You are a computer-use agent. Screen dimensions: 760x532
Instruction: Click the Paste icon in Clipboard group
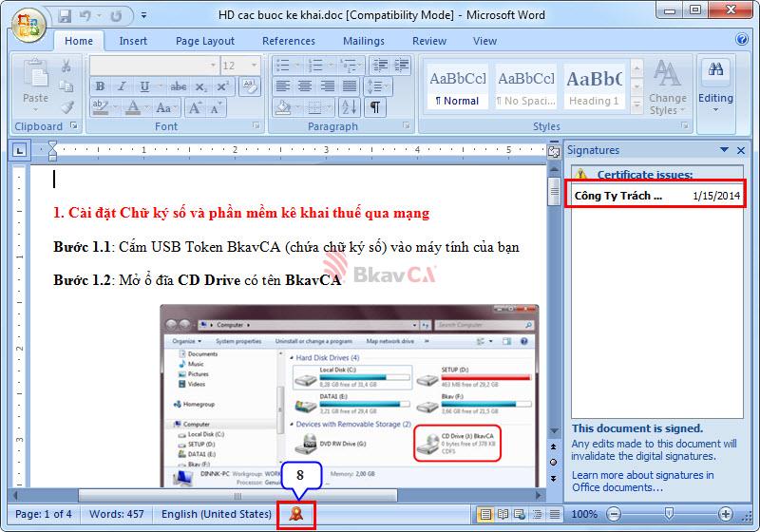click(x=35, y=83)
